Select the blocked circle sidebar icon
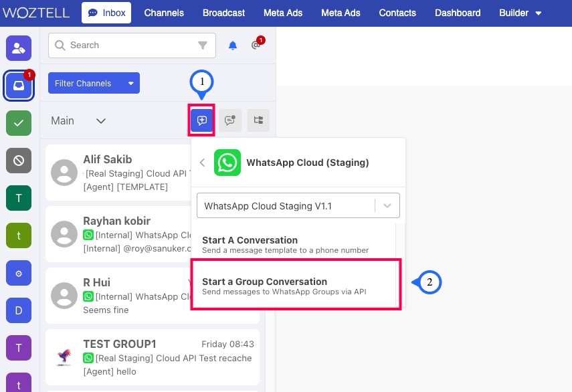572x392 pixels. (19, 161)
